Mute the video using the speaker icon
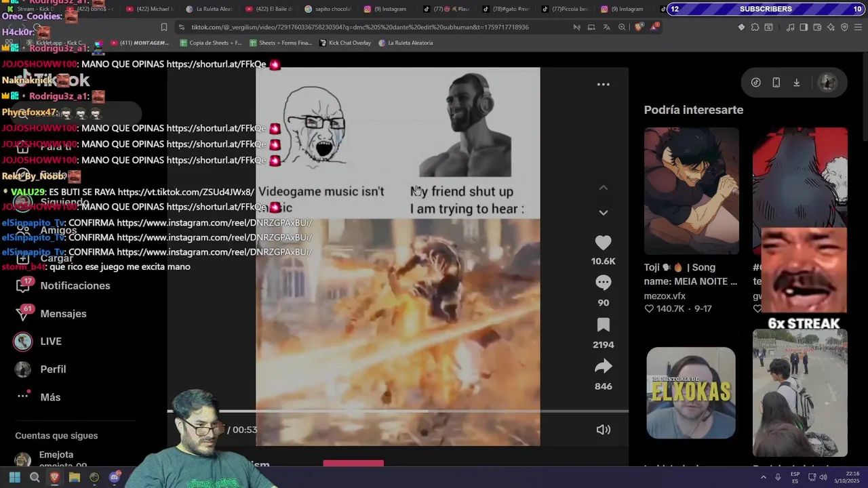The image size is (868, 488). click(603, 430)
